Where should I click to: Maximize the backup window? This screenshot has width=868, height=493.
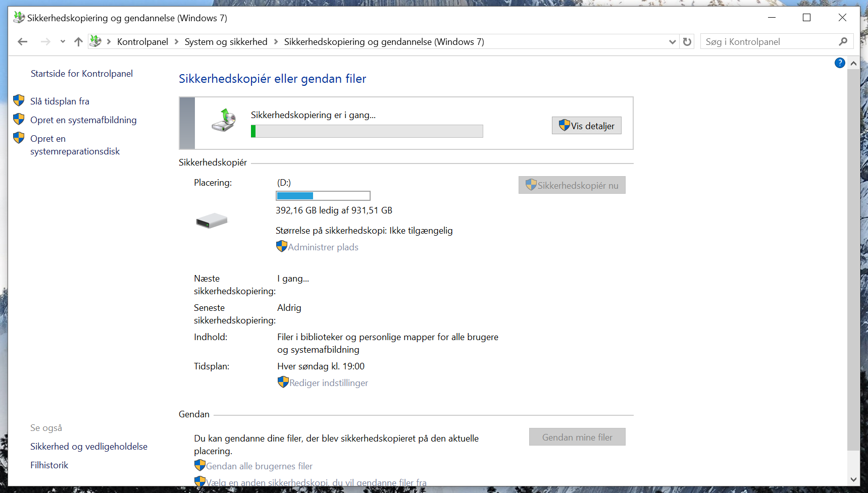[807, 18]
